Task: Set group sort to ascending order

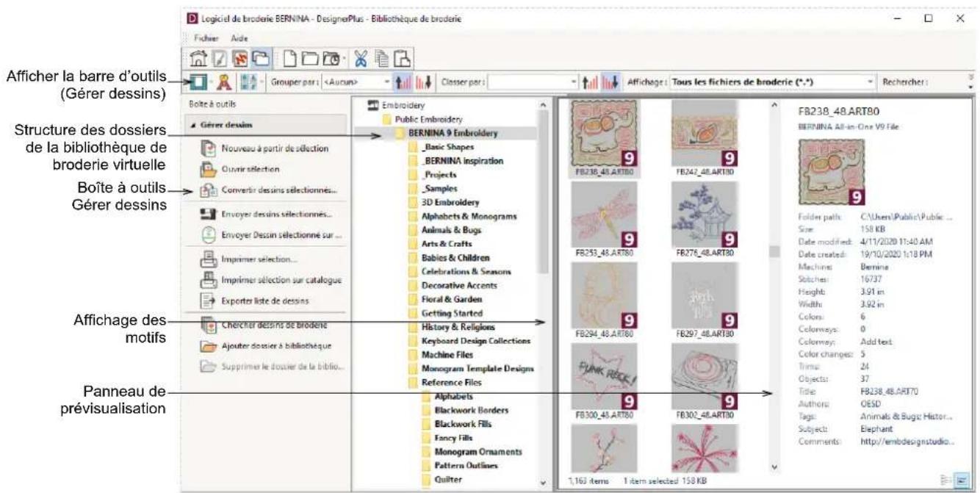Action: (x=404, y=82)
